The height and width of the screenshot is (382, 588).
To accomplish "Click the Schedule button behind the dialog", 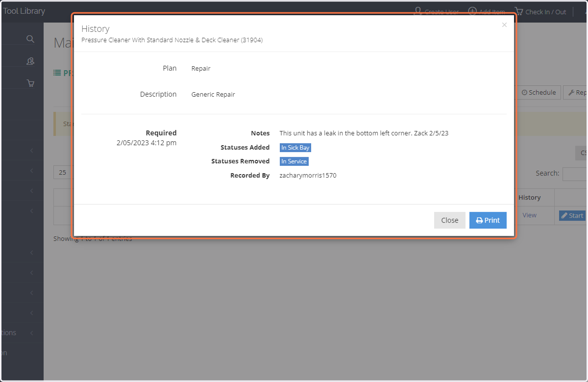I will pyautogui.click(x=539, y=92).
